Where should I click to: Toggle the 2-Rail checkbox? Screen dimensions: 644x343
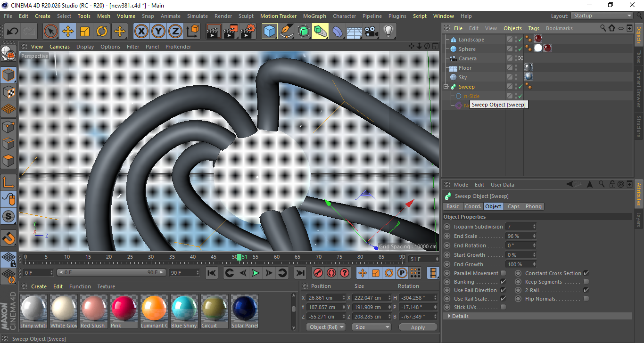pyautogui.click(x=586, y=290)
